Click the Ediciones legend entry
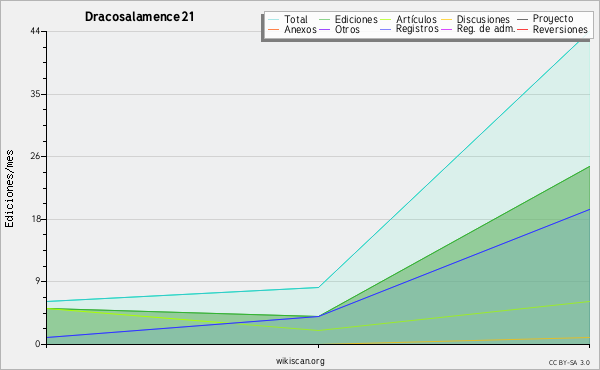600x370 pixels. (348, 19)
